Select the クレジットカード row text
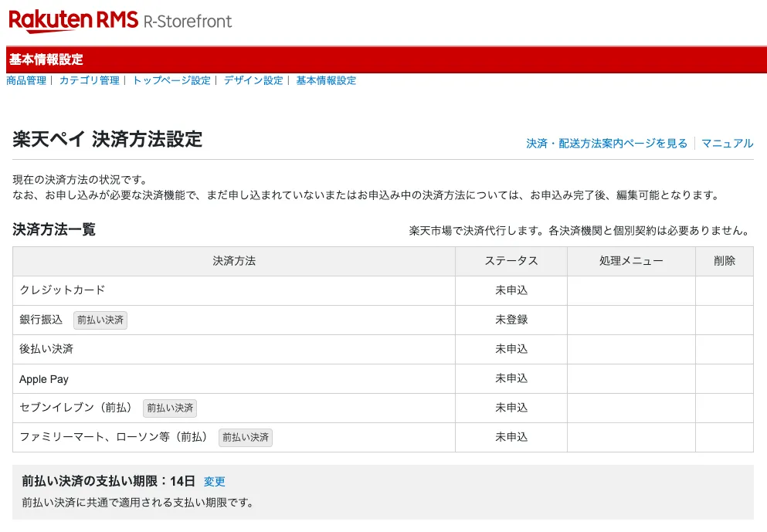The image size is (767, 532). coord(62,290)
